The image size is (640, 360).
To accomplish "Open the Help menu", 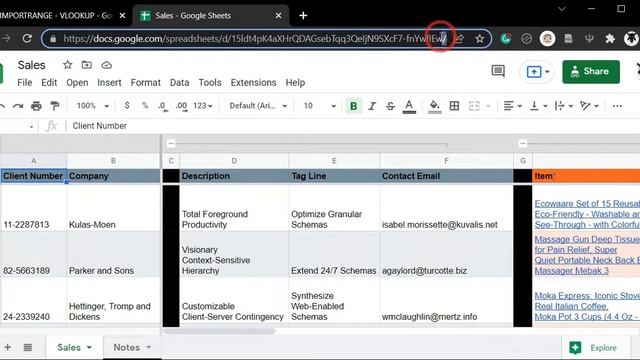I will pos(295,82).
